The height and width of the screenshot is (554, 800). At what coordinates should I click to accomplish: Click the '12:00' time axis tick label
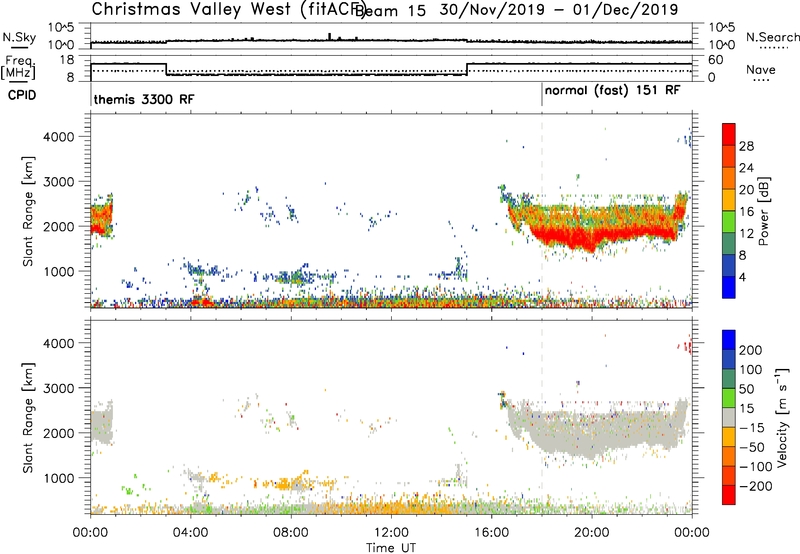[391, 533]
